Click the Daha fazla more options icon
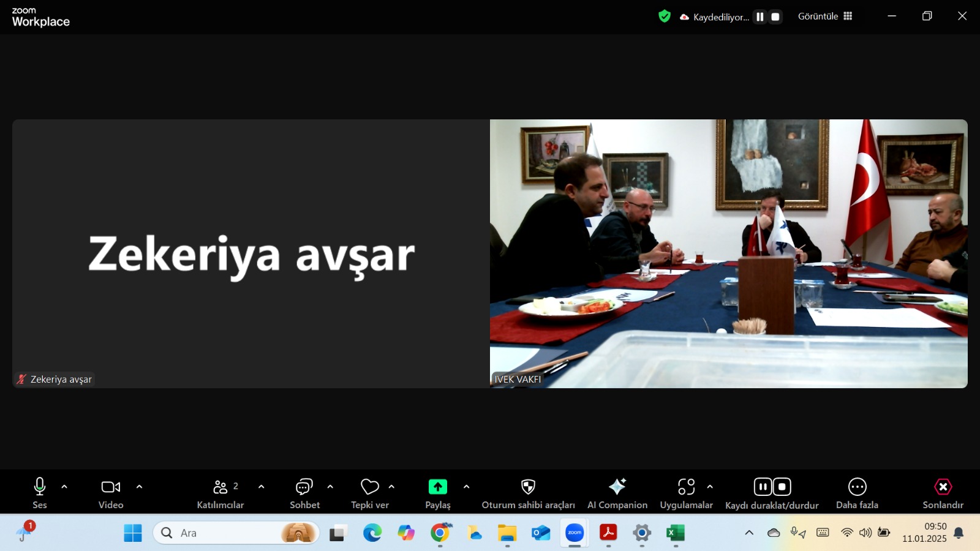Screen dimensions: 980x551 click(x=857, y=487)
